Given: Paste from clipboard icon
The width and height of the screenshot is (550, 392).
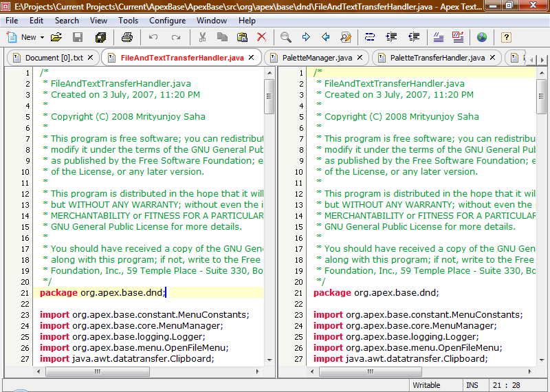Looking at the screenshot, I should point(242,37).
